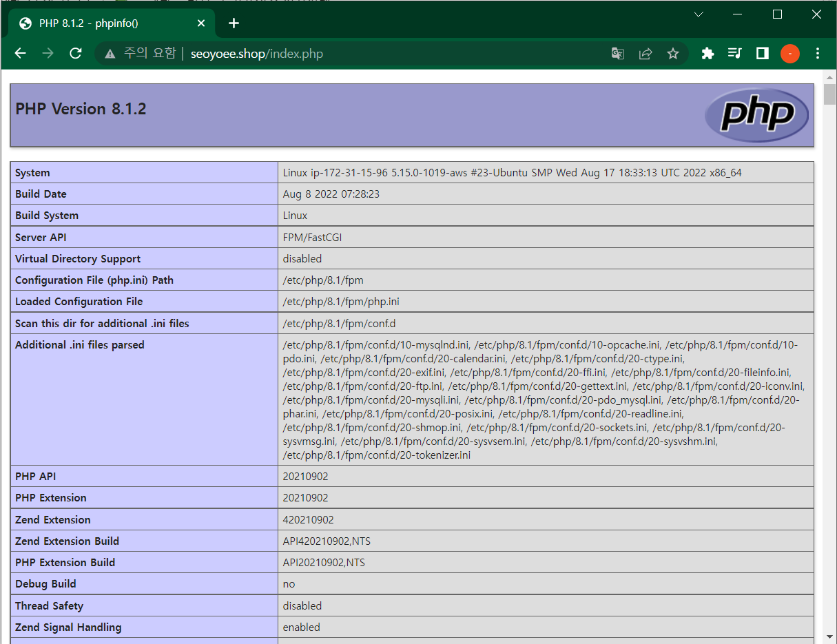The width and height of the screenshot is (837, 644).
Task: Go back to the previous page
Action: 20,54
